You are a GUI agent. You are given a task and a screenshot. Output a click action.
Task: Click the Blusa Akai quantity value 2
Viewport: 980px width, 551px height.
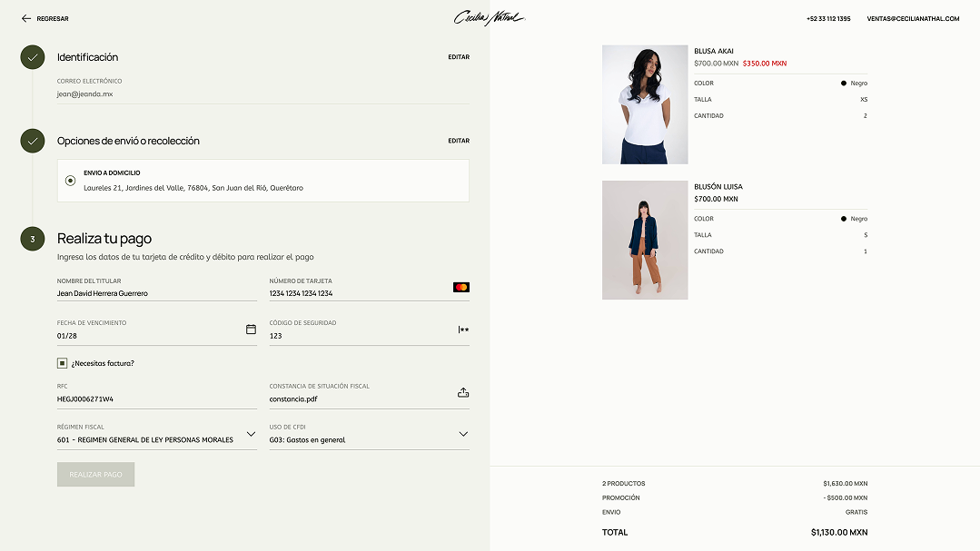pyautogui.click(x=865, y=115)
